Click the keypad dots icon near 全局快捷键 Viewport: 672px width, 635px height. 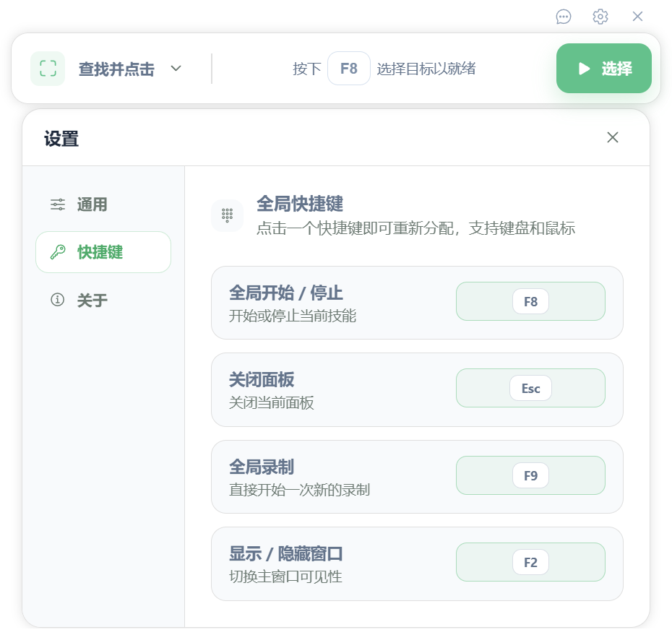coord(227,215)
